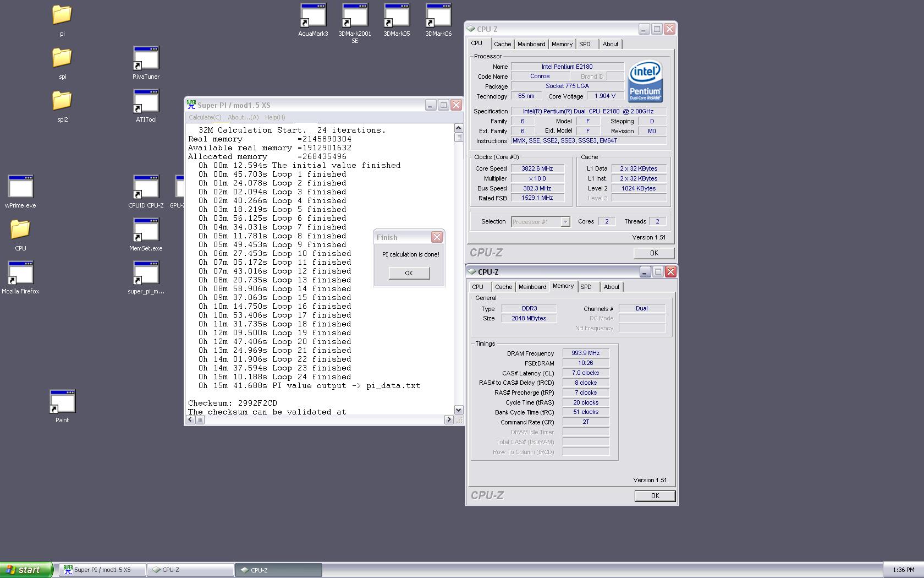Open the Help(H) menu in Super PI
The image size is (924, 578).
point(275,117)
